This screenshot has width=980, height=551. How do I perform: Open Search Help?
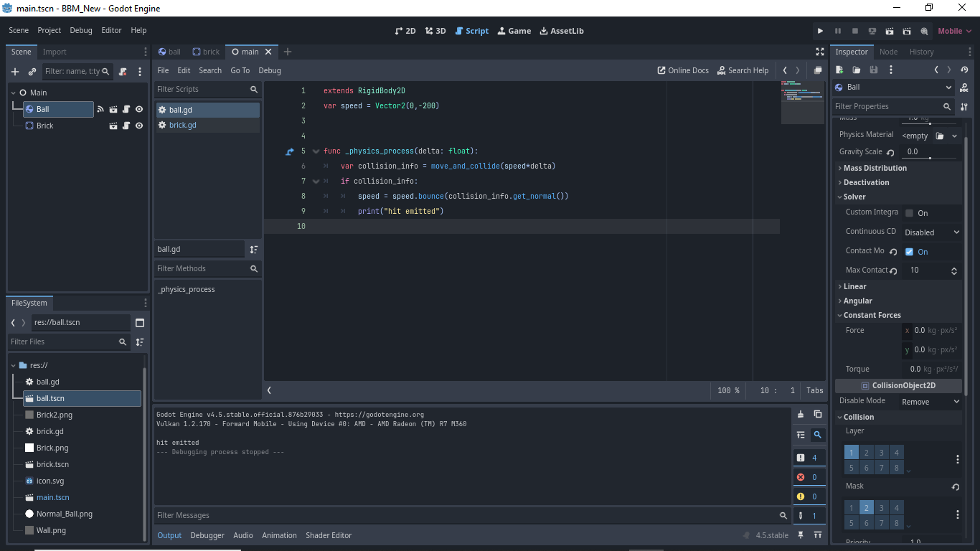(743, 70)
